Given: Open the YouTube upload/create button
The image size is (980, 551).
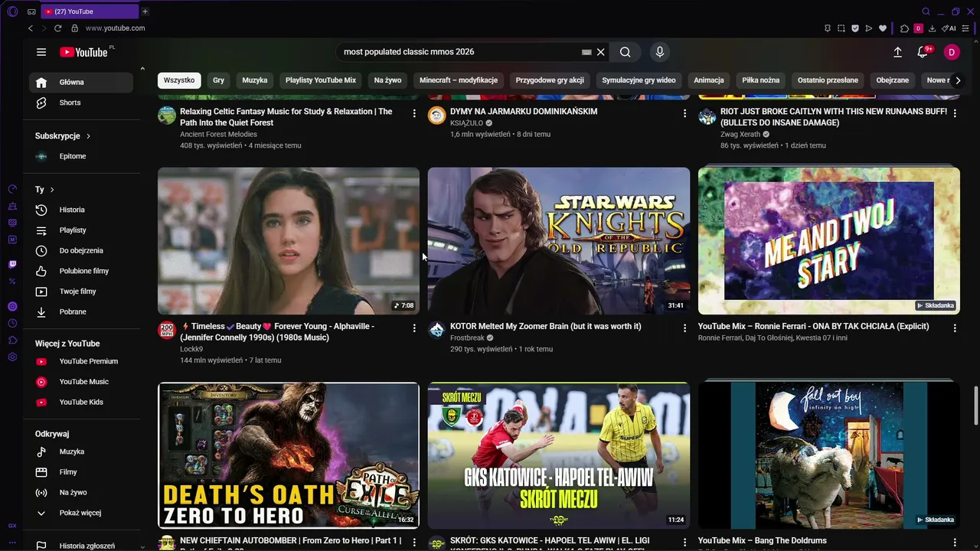Looking at the screenshot, I should pyautogui.click(x=897, y=52).
